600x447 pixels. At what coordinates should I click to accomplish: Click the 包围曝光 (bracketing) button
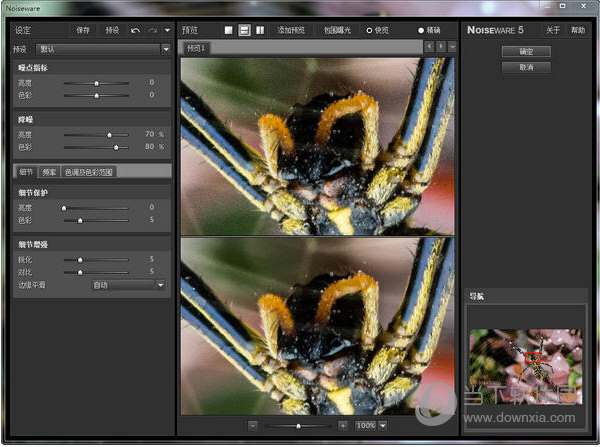click(337, 30)
